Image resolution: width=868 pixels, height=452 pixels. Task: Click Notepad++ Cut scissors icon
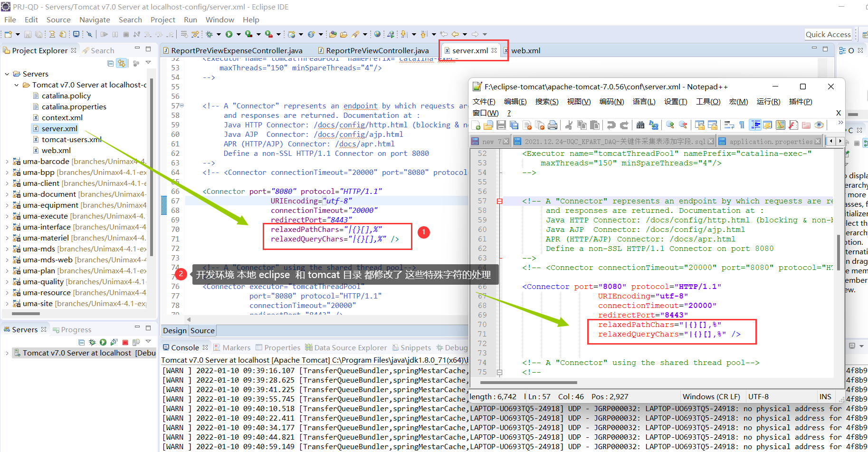pos(569,125)
